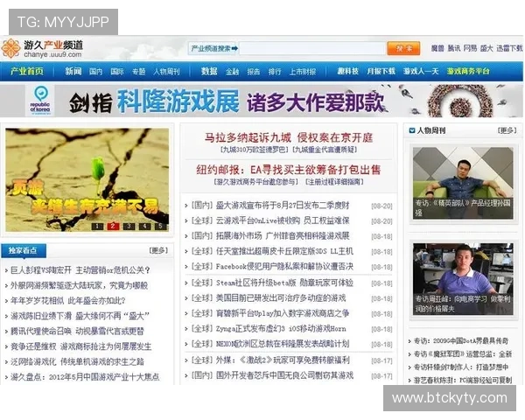The image size is (525, 420).
Task: Open news 云游戏平台OnLive被收购 员工权益难保
Action: point(283,220)
